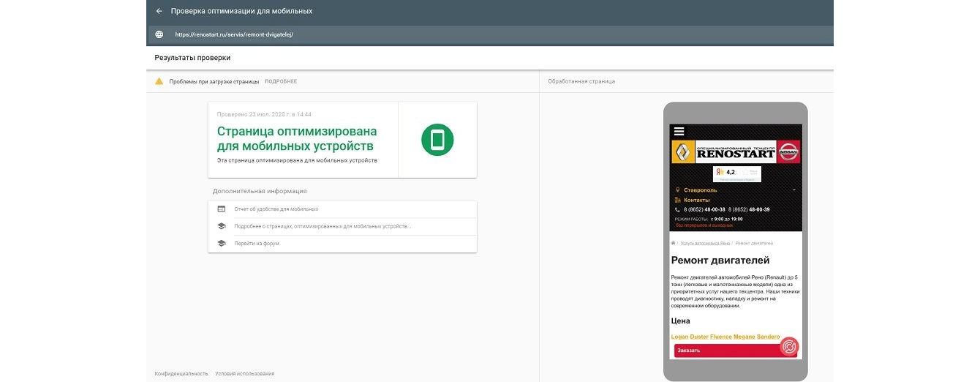Open ПОДРОБНЕЕ about page loading problems
980x382 pixels.
pyautogui.click(x=281, y=81)
